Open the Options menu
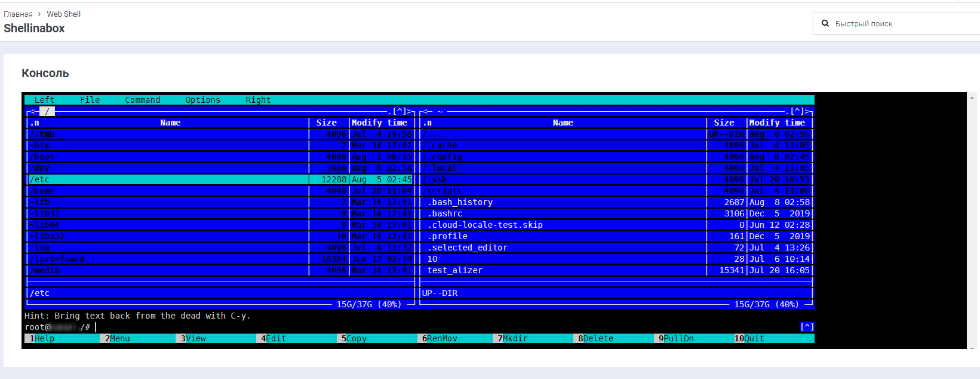The height and width of the screenshot is (379, 980). tap(202, 100)
